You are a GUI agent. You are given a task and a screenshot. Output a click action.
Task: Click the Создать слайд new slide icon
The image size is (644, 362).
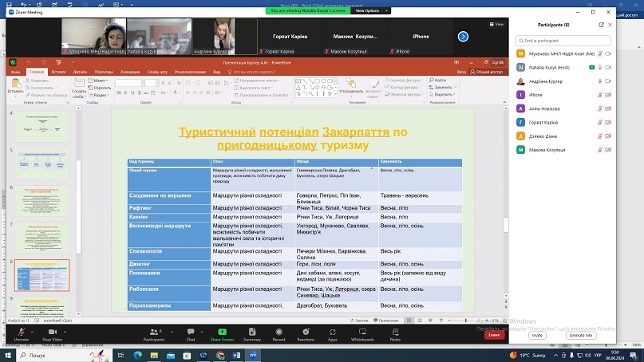coord(79,84)
